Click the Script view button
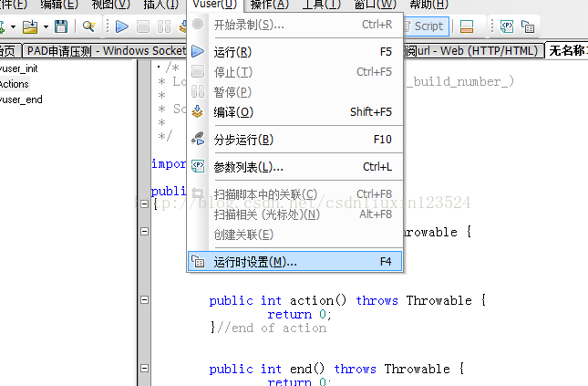Screen dimensions: 588x386 point(425,26)
